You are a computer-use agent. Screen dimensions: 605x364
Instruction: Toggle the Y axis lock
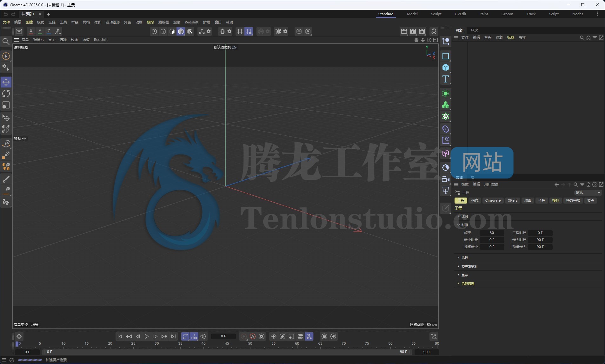(40, 31)
